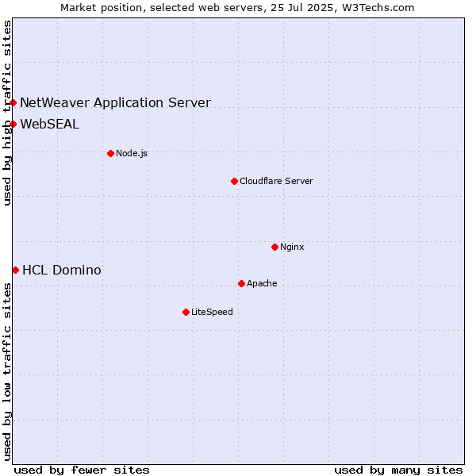The width and height of the screenshot is (476, 476).
Task: Click the WebSEAL red marker
Action: click(13, 125)
